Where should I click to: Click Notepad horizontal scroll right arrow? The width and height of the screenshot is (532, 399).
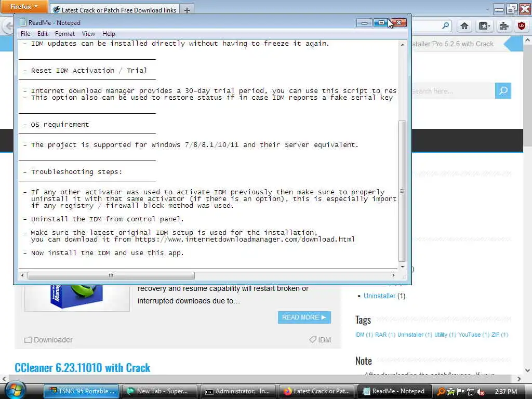point(393,275)
